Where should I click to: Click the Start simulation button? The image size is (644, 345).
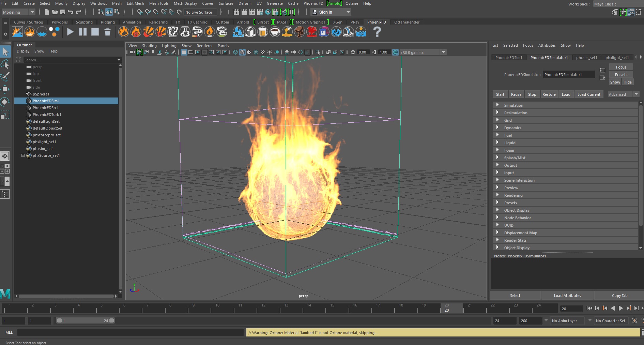click(x=500, y=94)
